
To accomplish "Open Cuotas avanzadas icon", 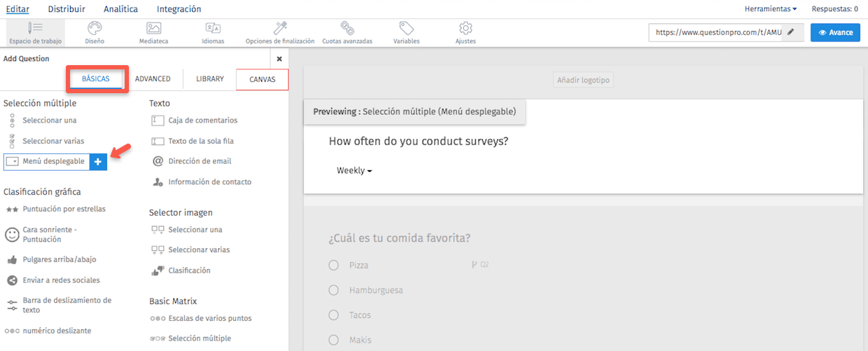I will (347, 28).
